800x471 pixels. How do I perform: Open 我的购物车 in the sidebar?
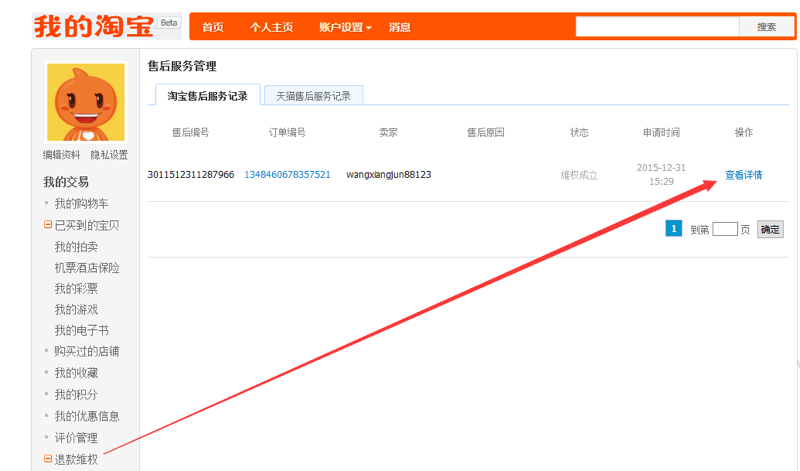pyautogui.click(x=81, y=204)
